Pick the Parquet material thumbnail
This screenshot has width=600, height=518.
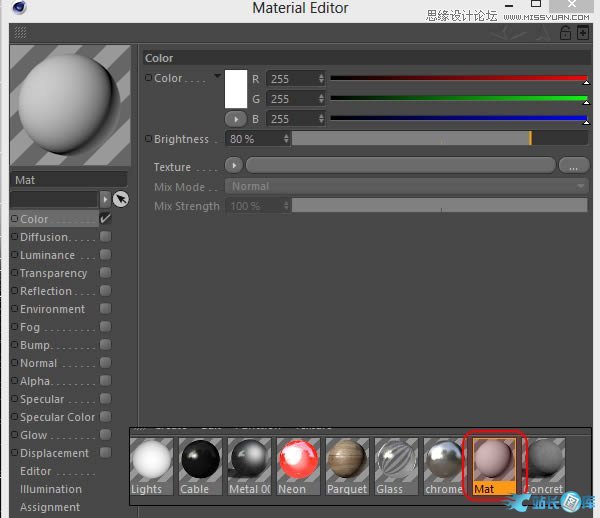(347, 466)
